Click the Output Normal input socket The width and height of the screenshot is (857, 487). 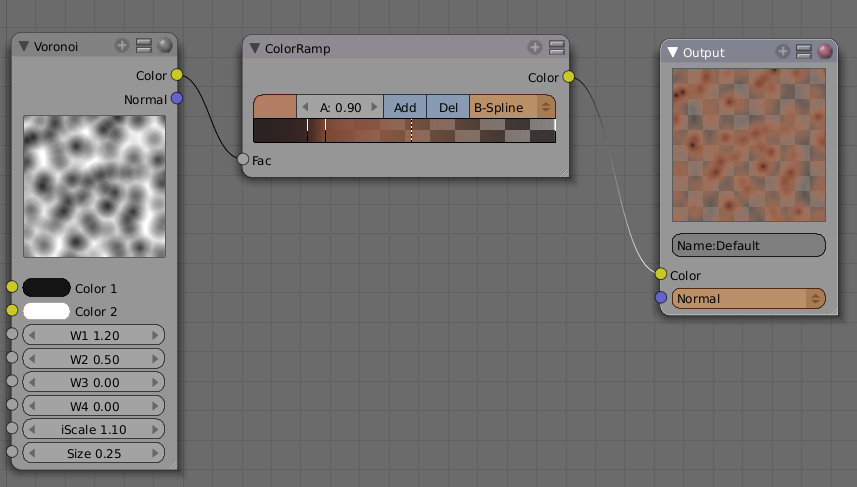coord(661,297)
